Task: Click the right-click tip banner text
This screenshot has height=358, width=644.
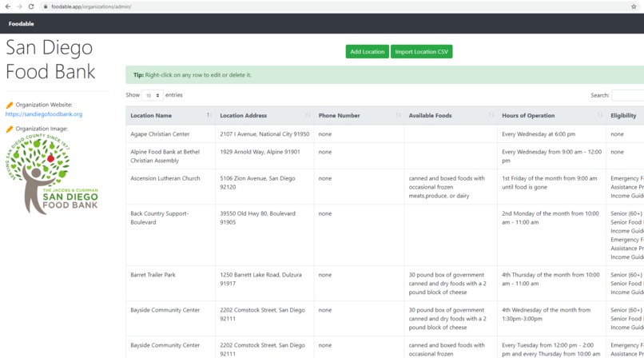Action: tap(192, 75)
